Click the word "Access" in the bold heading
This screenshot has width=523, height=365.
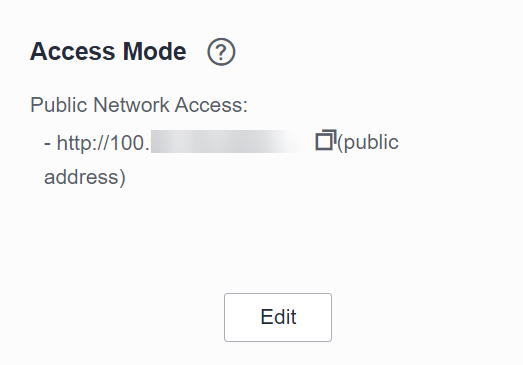coord(72,51)
